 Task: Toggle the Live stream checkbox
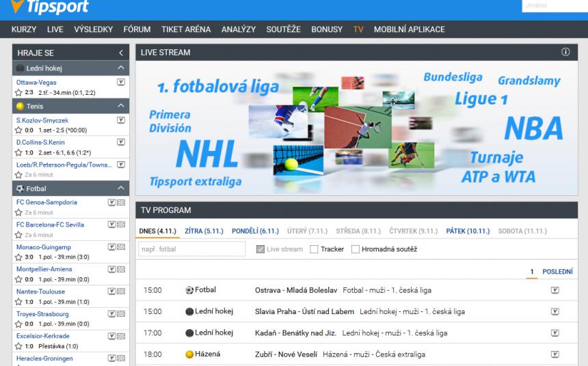[260, 249]
